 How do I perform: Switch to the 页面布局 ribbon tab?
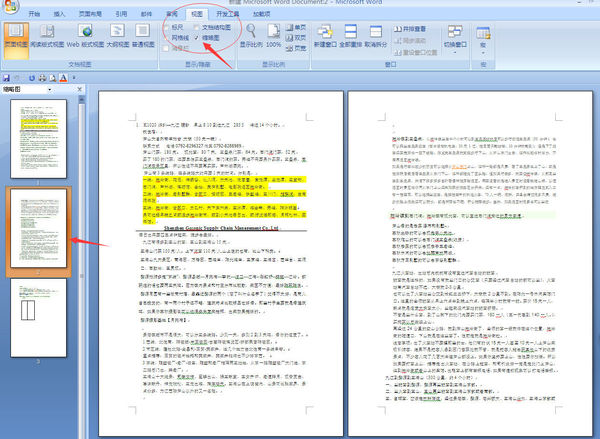89,15
